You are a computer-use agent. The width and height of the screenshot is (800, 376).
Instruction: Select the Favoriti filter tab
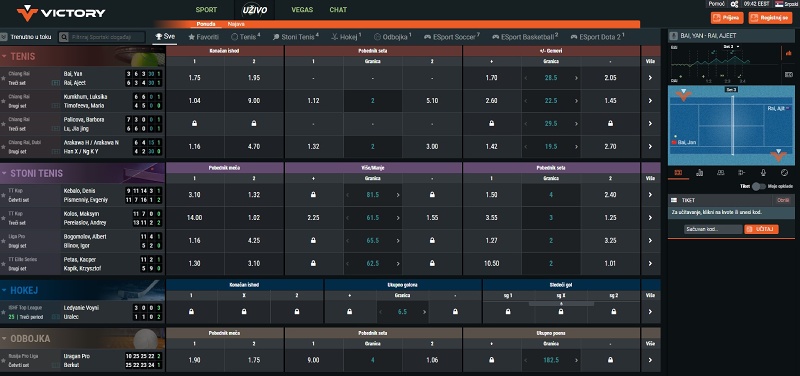204,37
